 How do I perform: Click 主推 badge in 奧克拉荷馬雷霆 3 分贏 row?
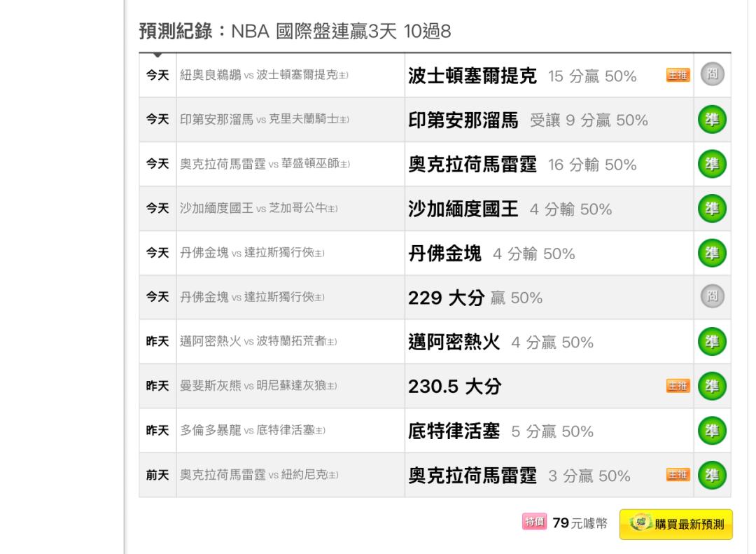pyautogui.click(x=678, y=475)
